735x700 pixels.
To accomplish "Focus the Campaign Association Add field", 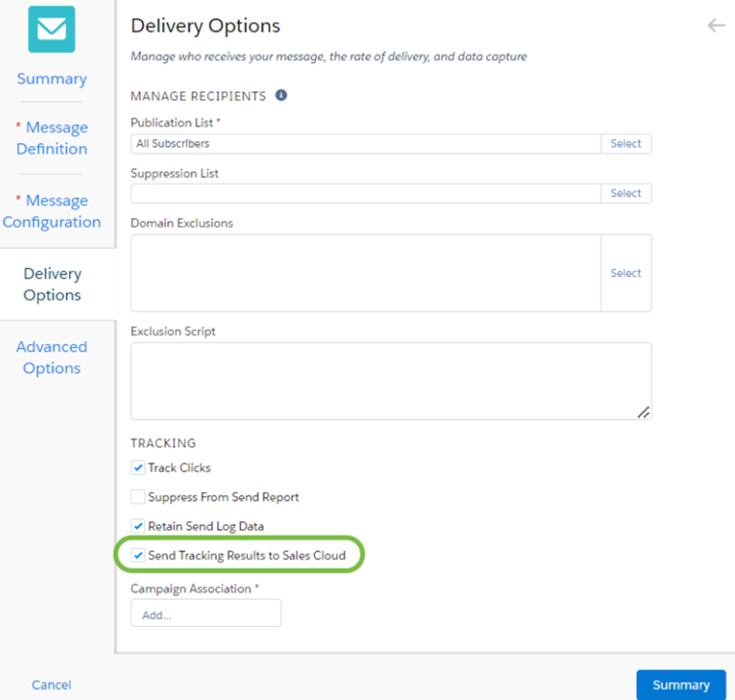I will (x=206, y=612).
